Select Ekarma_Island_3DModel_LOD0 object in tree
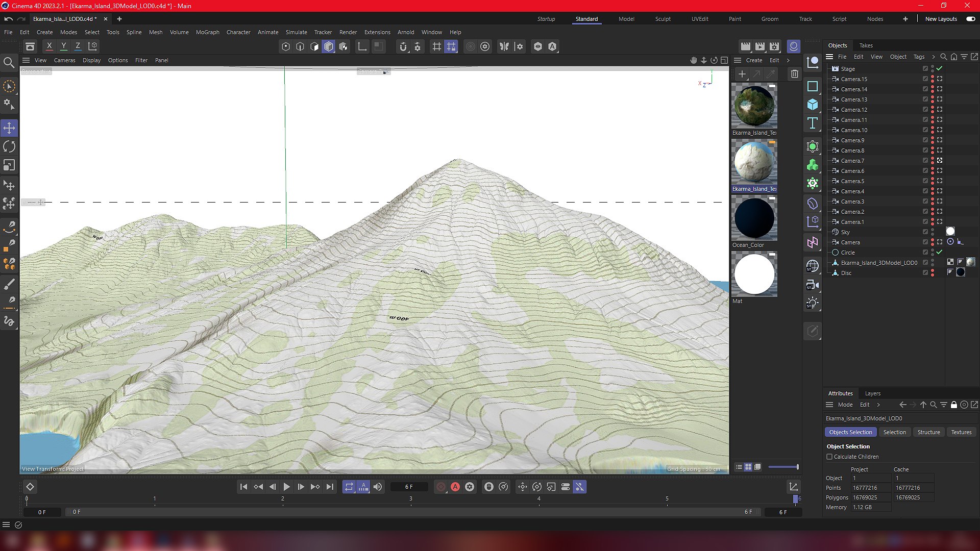The height and width of the screenshot is (551, 980). pyautogui.click(x=879, y=263)
